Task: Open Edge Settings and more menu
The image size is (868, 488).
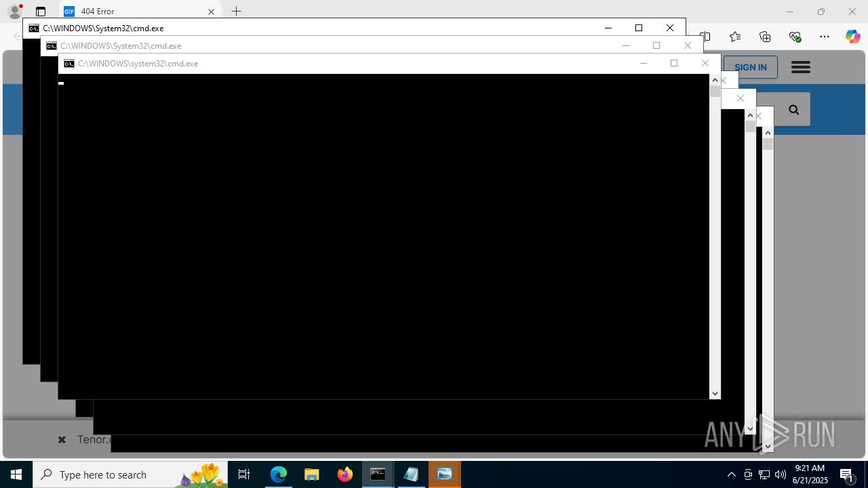Action: [825, 37]
